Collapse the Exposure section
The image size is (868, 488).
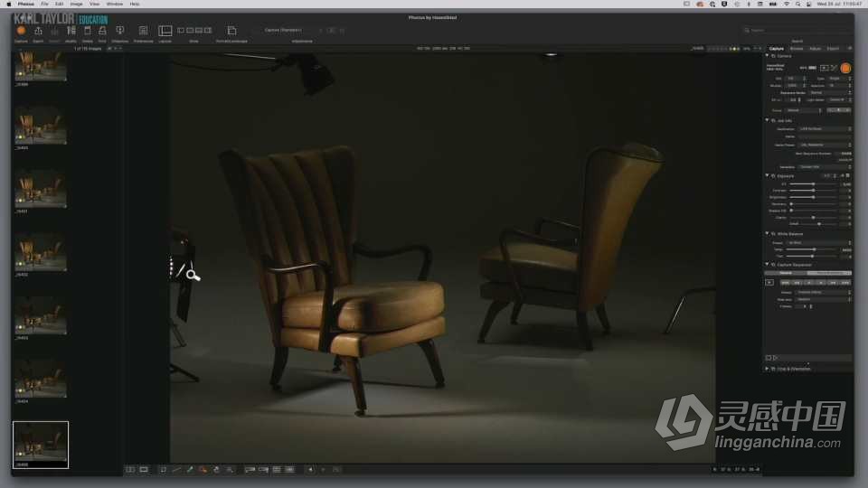tap(768, 175)
